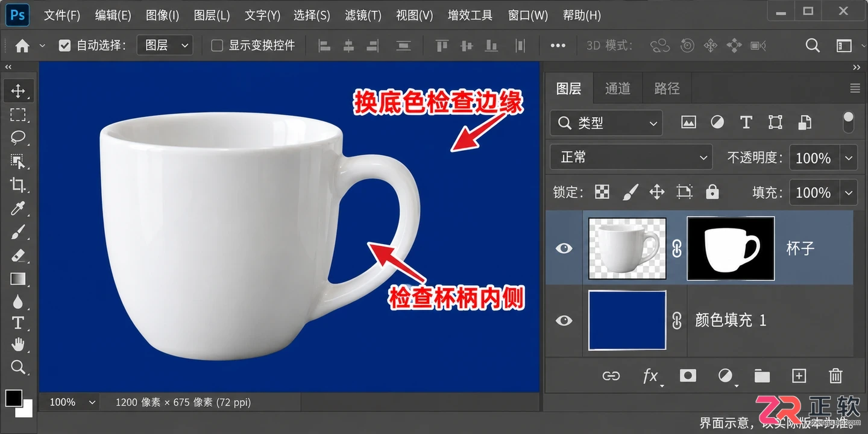Select the Crop tool
The height and width of the screenshot is (434, 868).
(18, 184)
